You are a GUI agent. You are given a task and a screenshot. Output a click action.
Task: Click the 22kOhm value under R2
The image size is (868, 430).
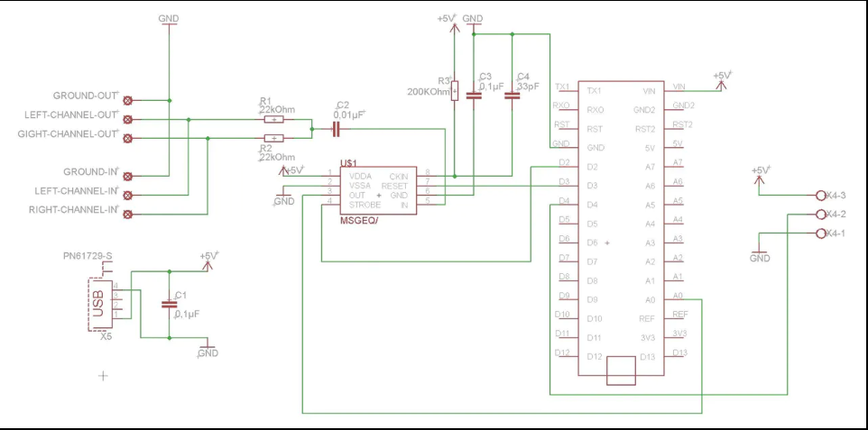coord(277,157)
